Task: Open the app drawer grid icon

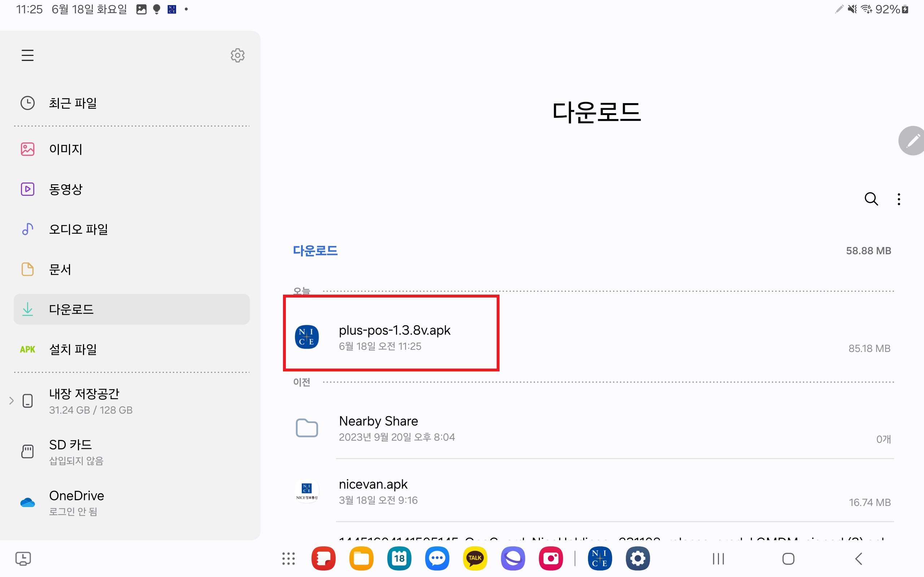Action: [289, 559]
